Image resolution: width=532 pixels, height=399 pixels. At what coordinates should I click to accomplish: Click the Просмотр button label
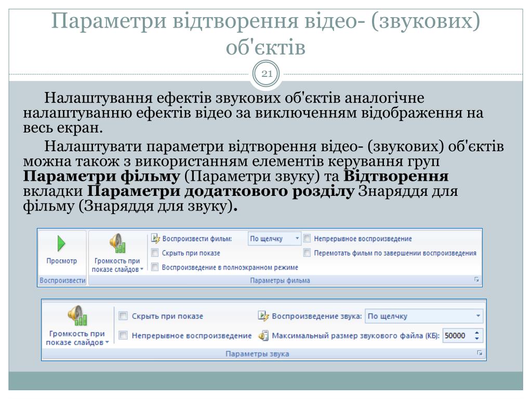(x=61, y=261)
